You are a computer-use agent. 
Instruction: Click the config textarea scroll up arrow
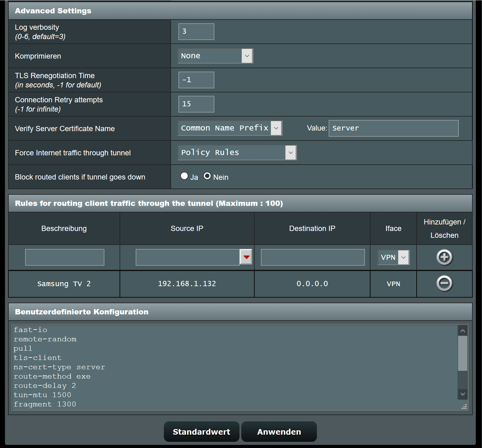463,331
